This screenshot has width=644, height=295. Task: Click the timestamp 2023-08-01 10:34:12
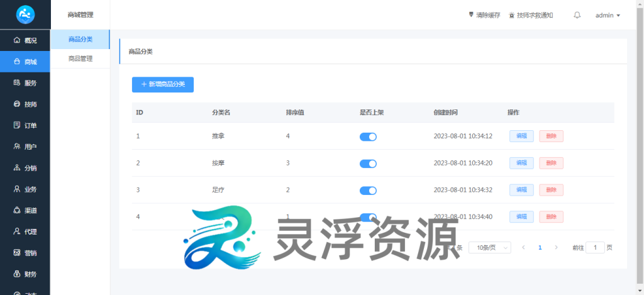[x=463, y=136]
